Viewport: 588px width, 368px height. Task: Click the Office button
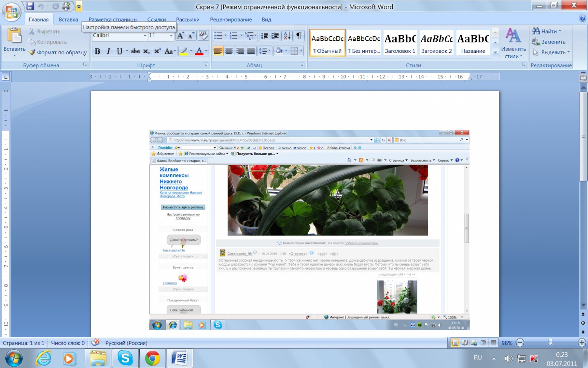pyautogui.click(x=11, y=12)
